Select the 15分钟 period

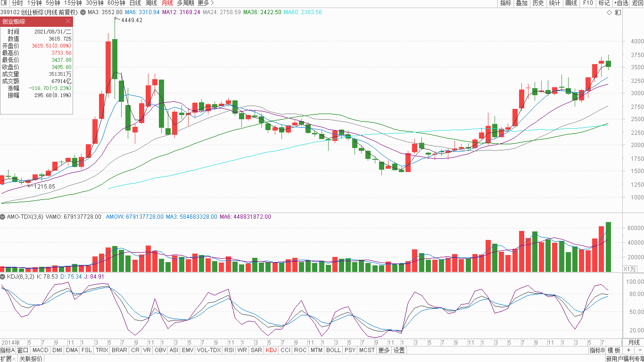(73, 3)
